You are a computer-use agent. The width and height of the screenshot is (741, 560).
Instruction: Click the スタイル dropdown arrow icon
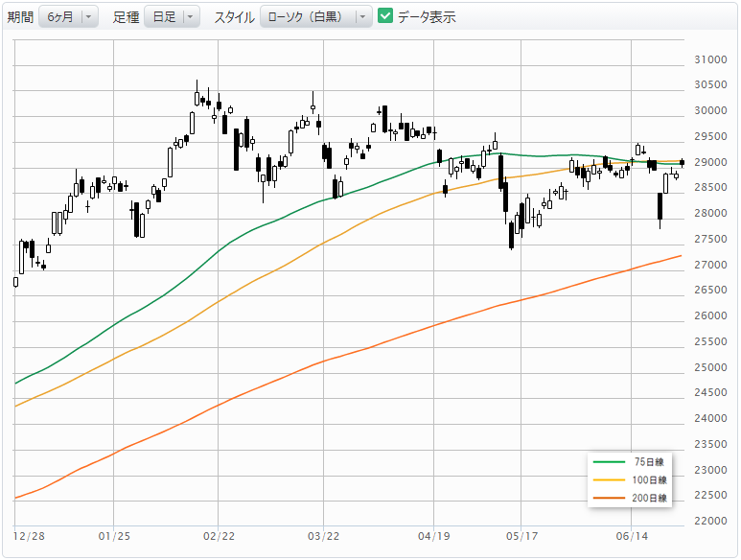[362, 17]
